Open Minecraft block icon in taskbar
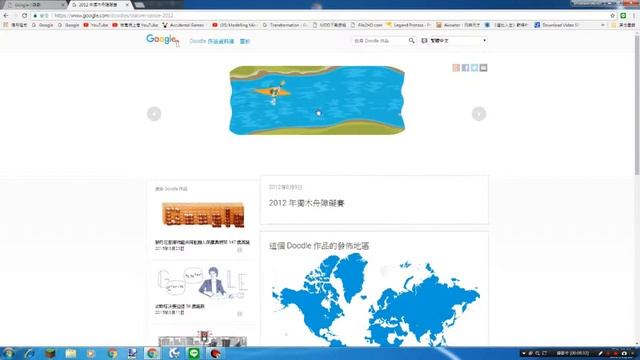 [x=50, y=353]
